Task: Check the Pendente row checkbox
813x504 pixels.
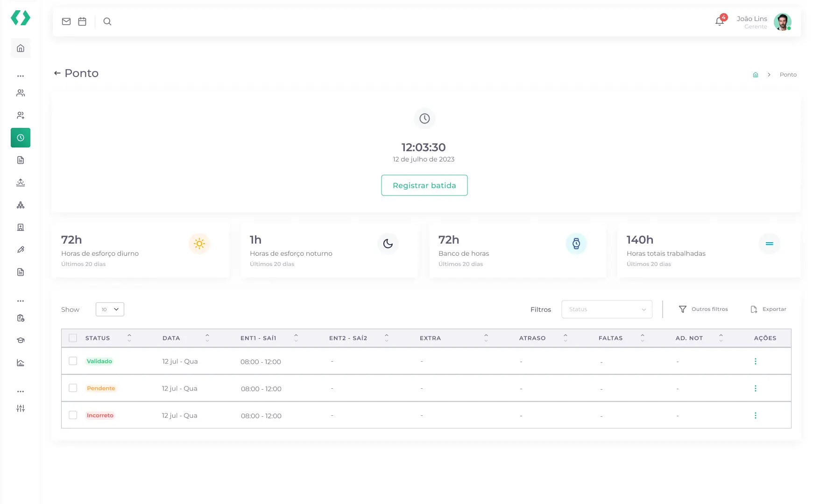Action: click(73, 388)
